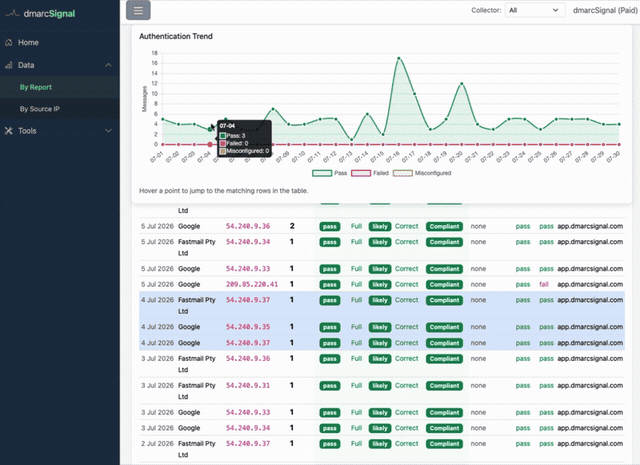
Task: Click the dmarcSignal logo
Action: click(x=40, y=13)
